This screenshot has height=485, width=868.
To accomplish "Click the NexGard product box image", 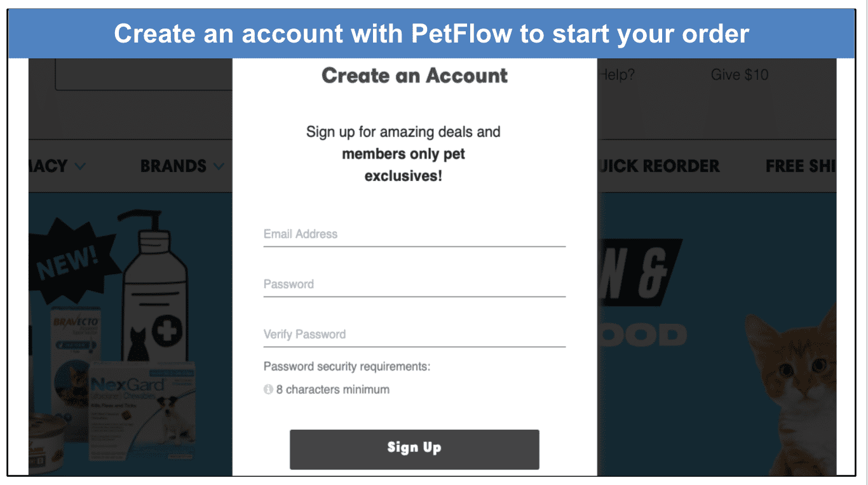I will (x=141, y=405).
